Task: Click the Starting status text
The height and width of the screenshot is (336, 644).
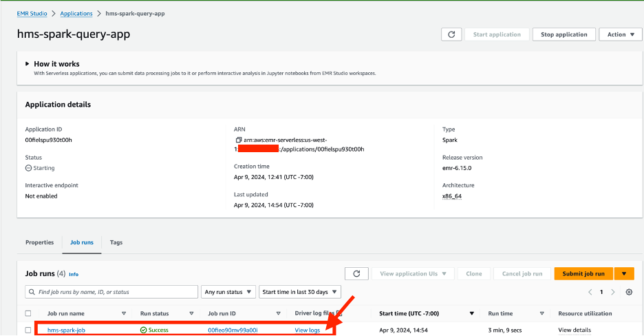Action: (44, 168)
